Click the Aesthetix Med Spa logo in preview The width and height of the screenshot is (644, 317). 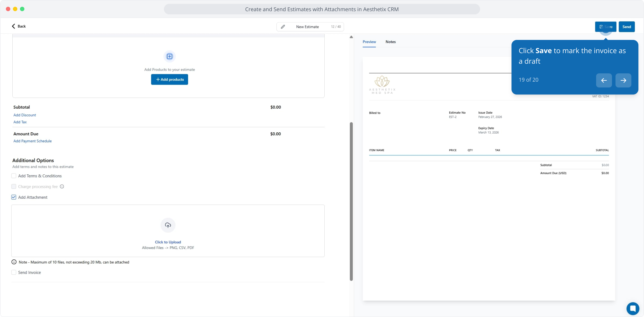point(382,85)
